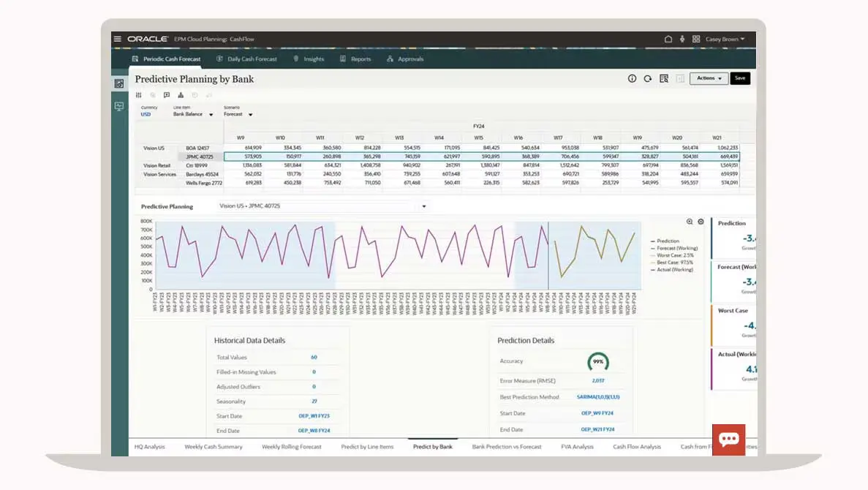Screen dimensions: 868x490
Task: Open the navigation hamburger menu
Action: [x=117, y=39]
